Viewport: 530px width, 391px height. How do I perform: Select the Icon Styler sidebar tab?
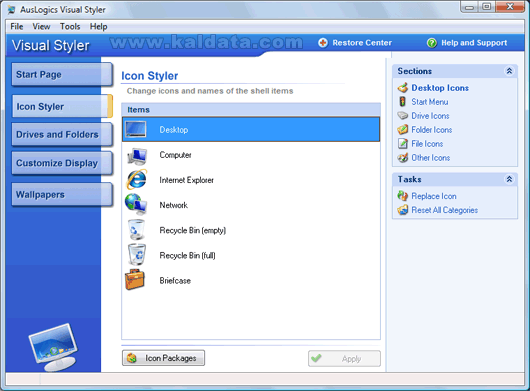[62, 106]
